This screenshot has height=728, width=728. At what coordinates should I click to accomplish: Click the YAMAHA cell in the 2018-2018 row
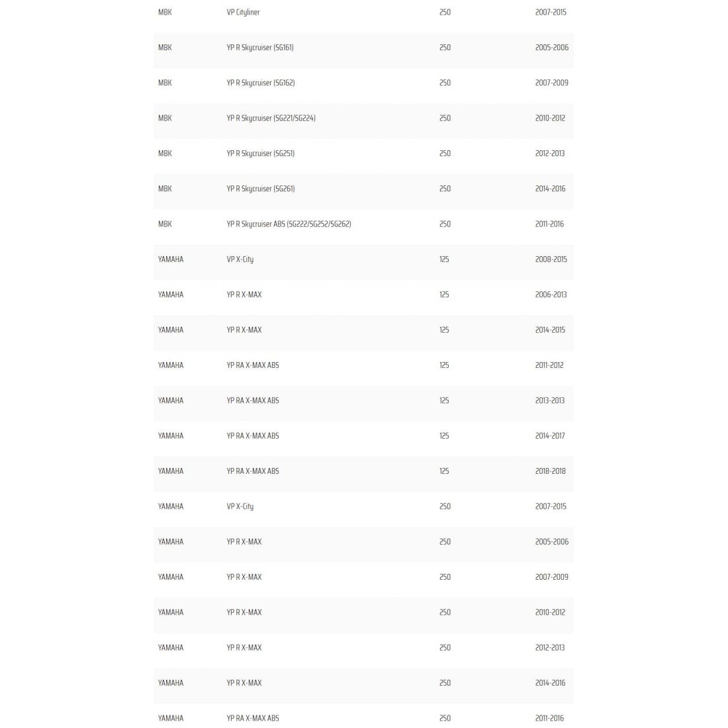[x=171, y=471]
